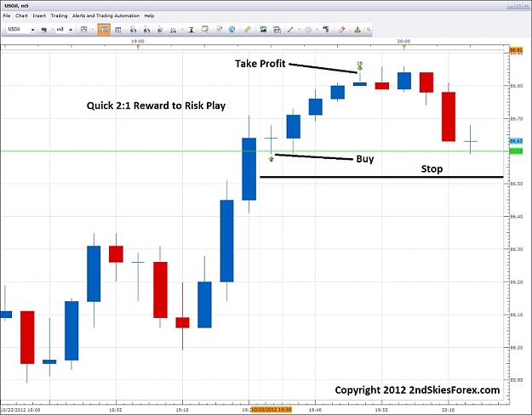
Task: Select the ellipse shape tool
Action: (308, 30)
